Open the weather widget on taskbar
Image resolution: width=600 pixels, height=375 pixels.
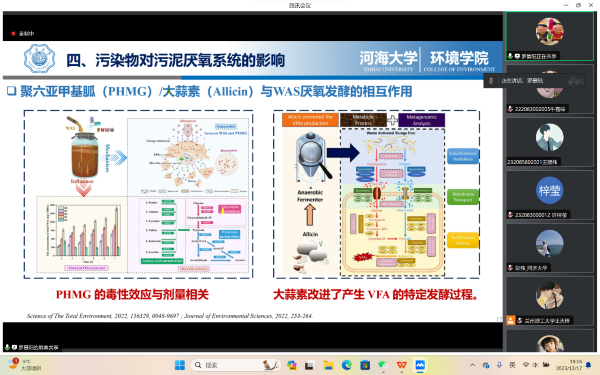pyautogui.click(x=24, y=365)
